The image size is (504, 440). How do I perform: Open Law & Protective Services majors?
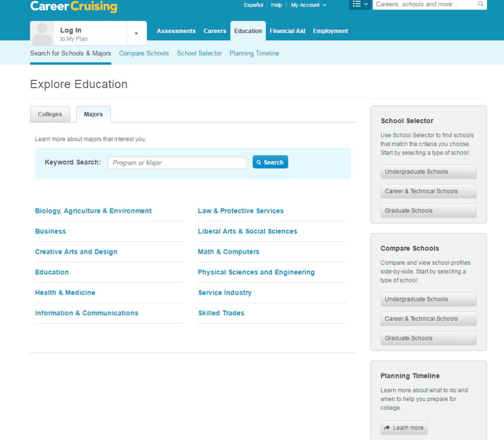coord(241,211)
